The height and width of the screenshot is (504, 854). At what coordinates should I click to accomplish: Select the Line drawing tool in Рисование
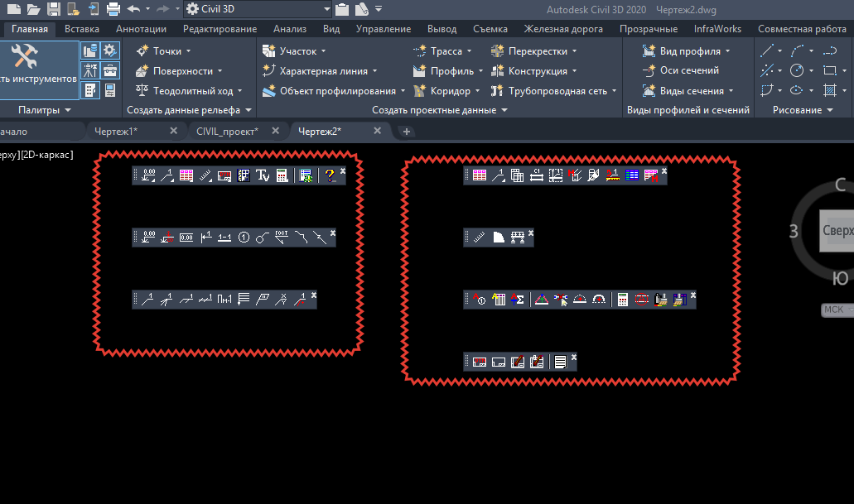click(x=767, y=51)
